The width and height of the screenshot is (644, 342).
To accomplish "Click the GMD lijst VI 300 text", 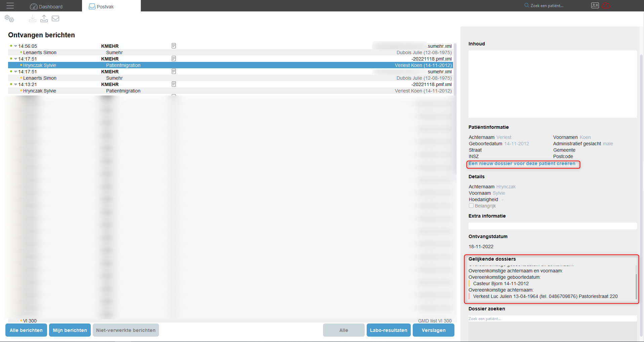I will click(435, 321).
